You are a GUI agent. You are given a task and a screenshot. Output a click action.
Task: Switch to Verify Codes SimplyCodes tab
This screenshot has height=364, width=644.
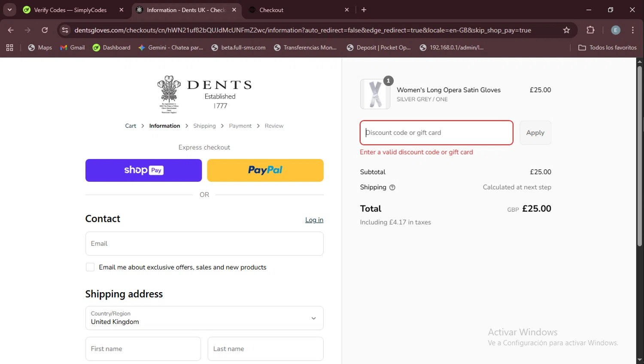point(70,10)
